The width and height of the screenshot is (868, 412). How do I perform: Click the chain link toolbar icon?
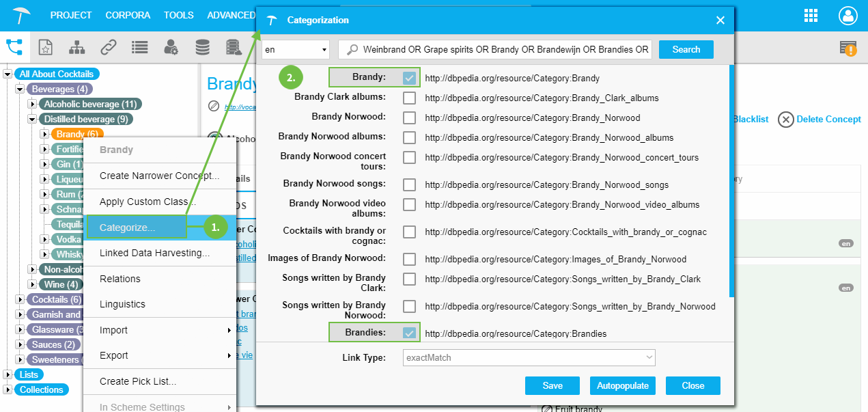(x=108, y=47)
